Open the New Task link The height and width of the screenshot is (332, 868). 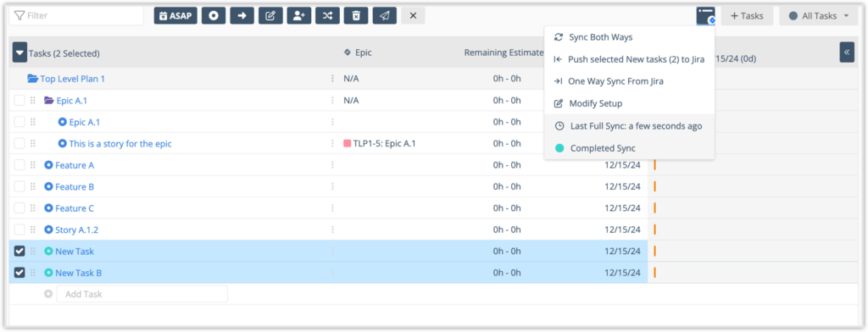coord(75,252)
